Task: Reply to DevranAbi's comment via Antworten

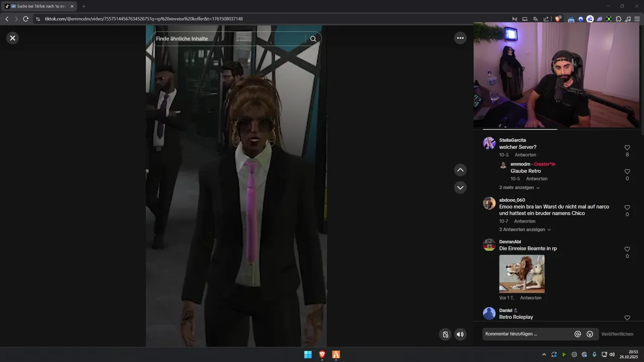Action: tap(531, 298)
